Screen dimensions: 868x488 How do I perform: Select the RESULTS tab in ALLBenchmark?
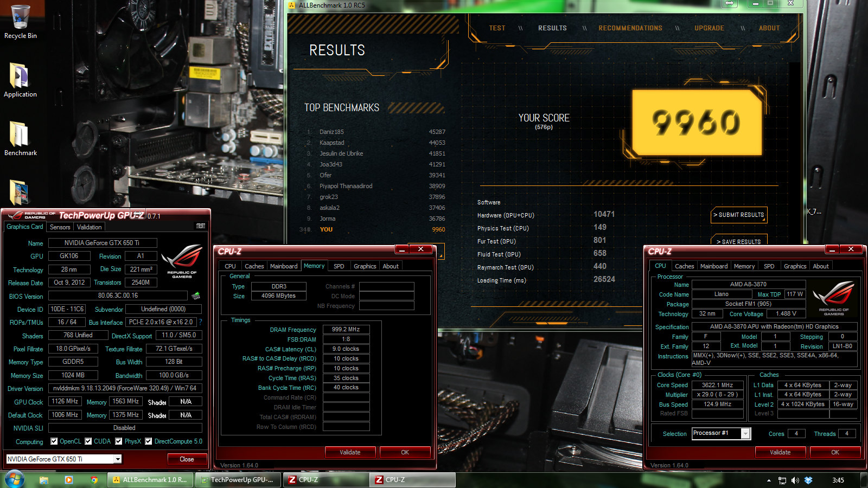pos(552,28)
